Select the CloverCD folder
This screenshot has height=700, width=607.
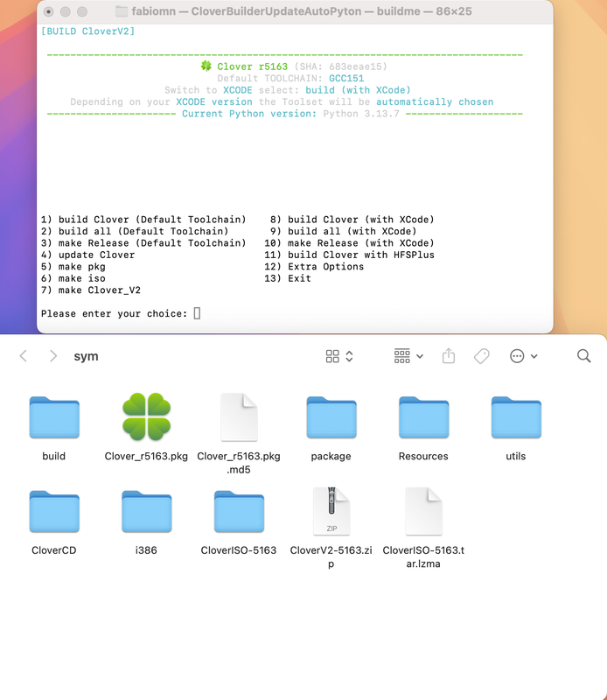pos(54,512)
